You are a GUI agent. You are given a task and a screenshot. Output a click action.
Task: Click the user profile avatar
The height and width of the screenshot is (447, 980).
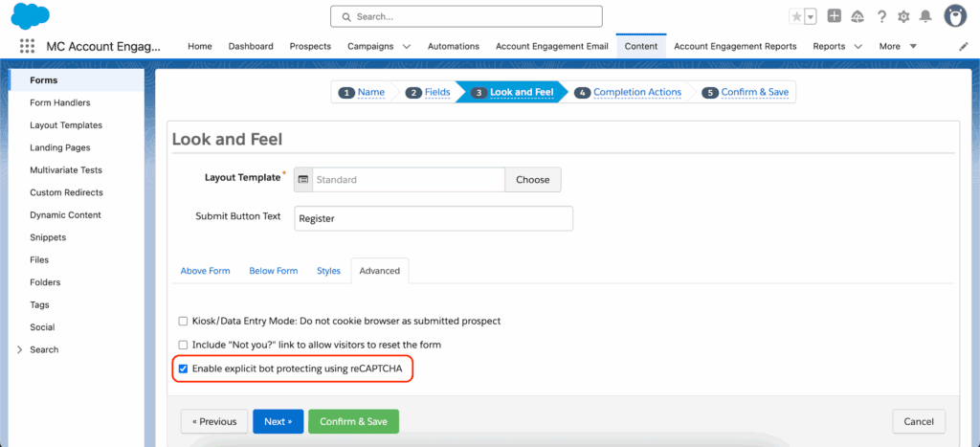955,16
